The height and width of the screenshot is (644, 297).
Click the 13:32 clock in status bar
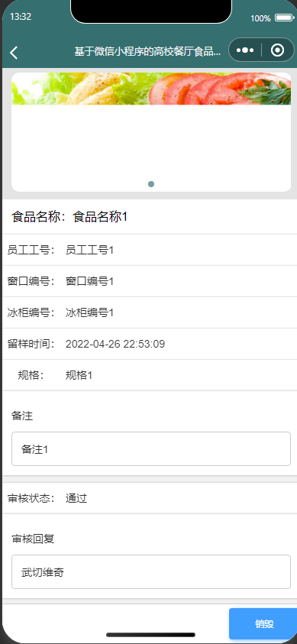21,17
